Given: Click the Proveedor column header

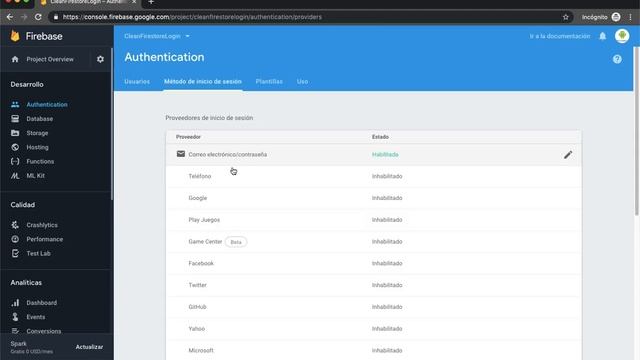Looking at the screenshot, I should click(188, 137).
